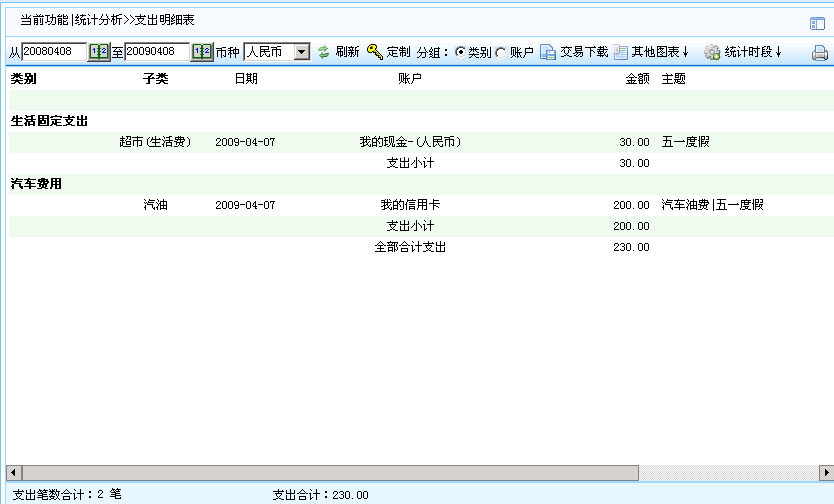Click the 交易下载 document icon
Image resolution: width=834 pixels, height=504 pixels.
[548, 52]
